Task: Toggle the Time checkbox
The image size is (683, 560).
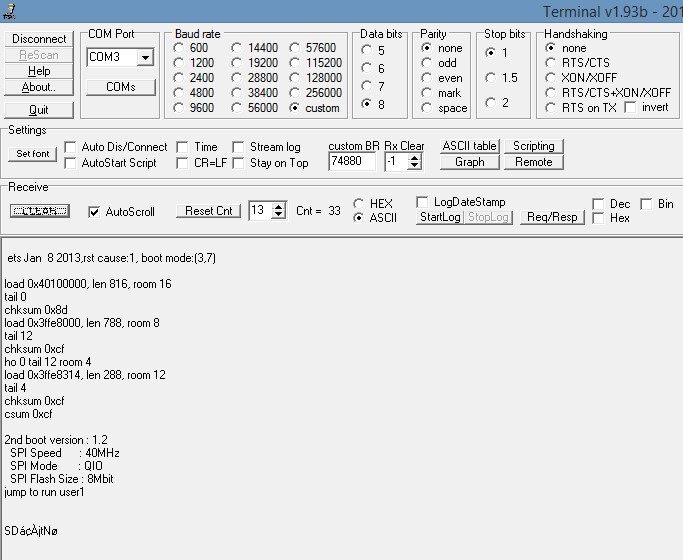Action: (182, 147)
